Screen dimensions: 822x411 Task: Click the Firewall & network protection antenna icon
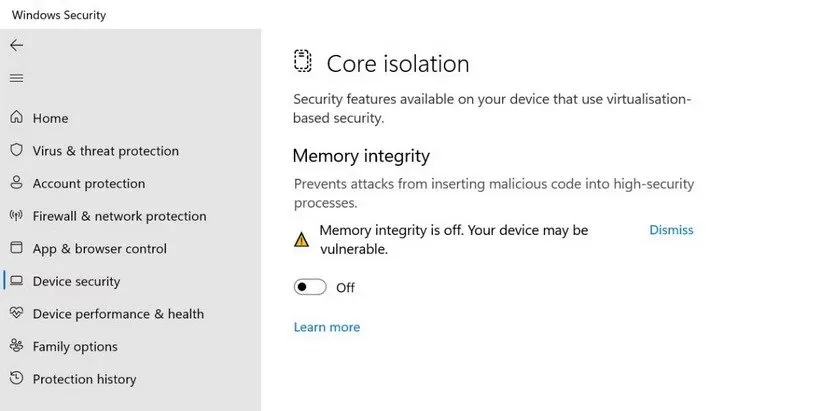click(16, 216)
